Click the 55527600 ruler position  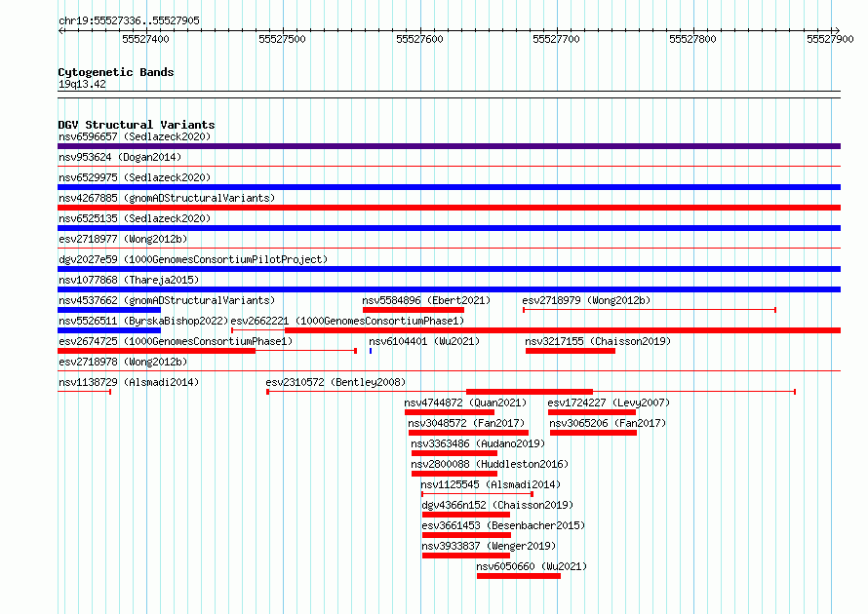[x=419, y=39]
